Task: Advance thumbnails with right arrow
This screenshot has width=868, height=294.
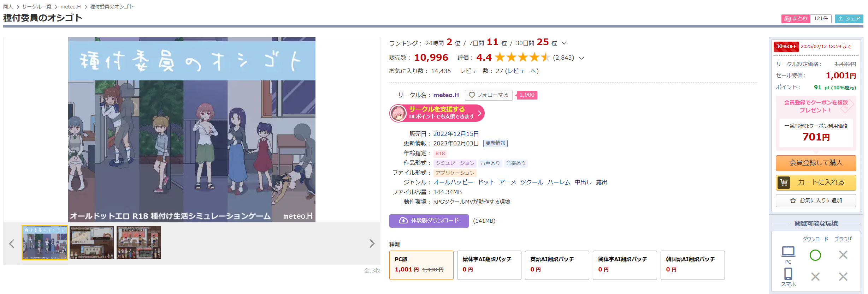Action: point(372,244)
